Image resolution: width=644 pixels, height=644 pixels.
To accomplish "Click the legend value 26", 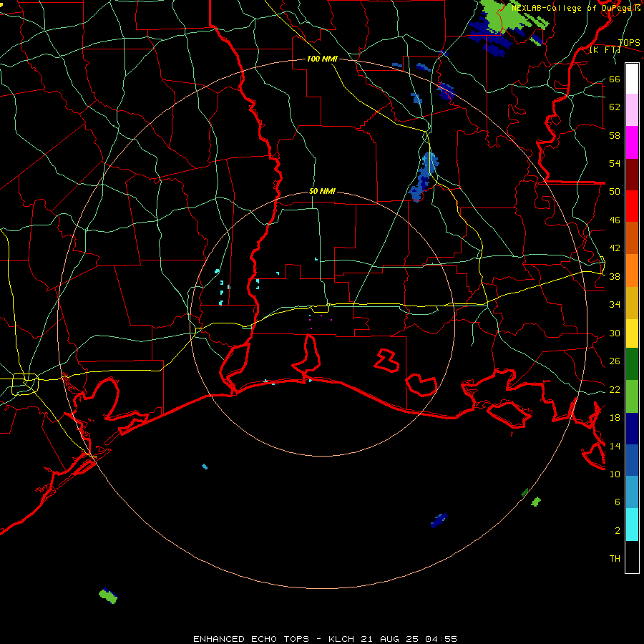I will click(x=615, y=361).
